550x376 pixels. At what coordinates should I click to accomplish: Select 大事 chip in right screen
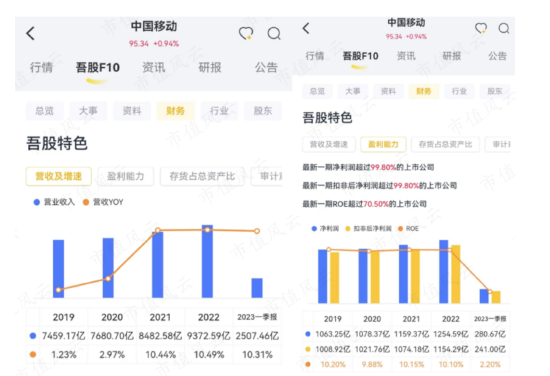coord(353,91)
